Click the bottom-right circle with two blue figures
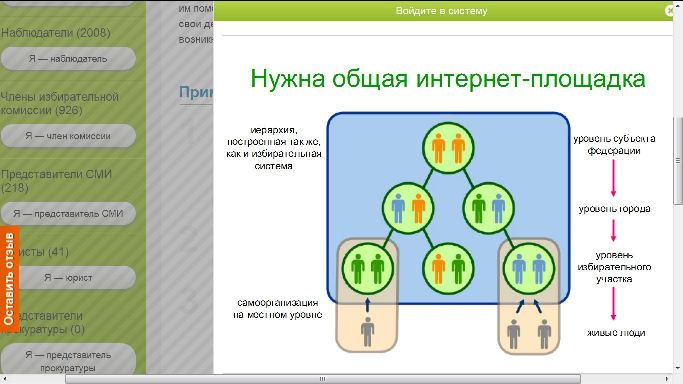 (528, 269)
